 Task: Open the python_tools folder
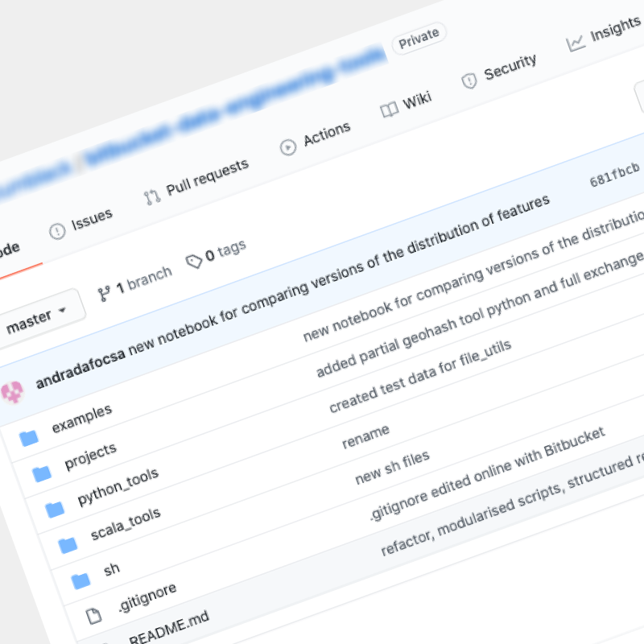click(x=118, y=487)
